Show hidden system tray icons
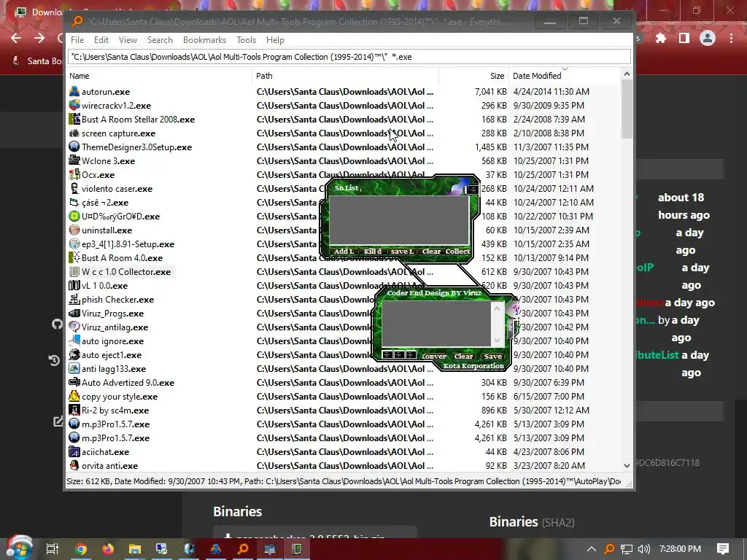Image resolution: width=747 pixels, height=560 pixels. [x=591, y=549]
